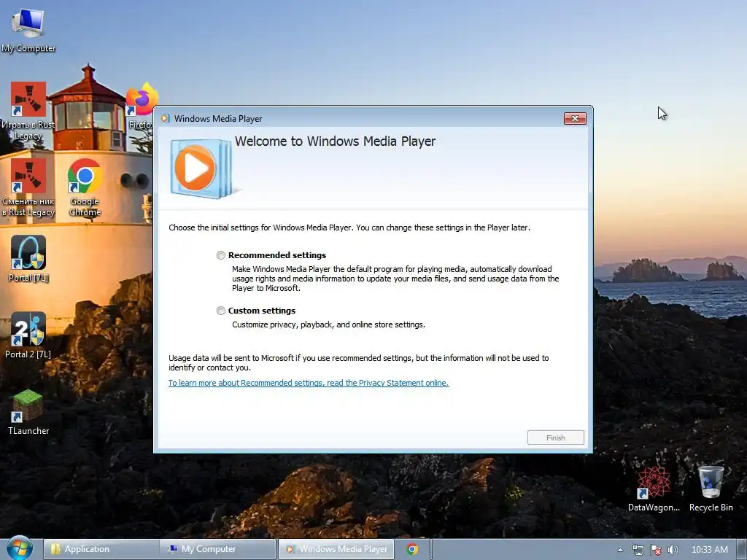Image resolution: width=747 pixels, height=560 pixels.
Task: Click the Media Player title bar icon
Action: pos(165,119)
